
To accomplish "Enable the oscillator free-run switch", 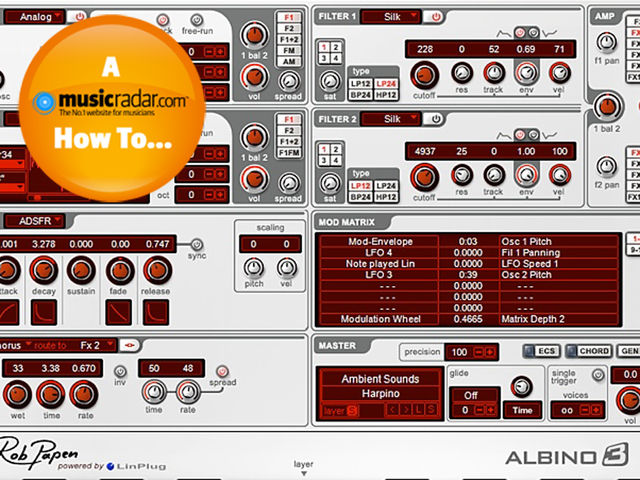I will tap(197, 20).
